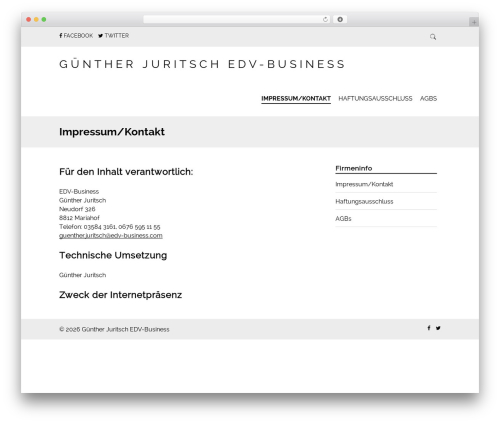This screenshot has width=500, height=423.
Task: Click the 'Firmeninfo' sidebar heading
Action: click(354, 168)
